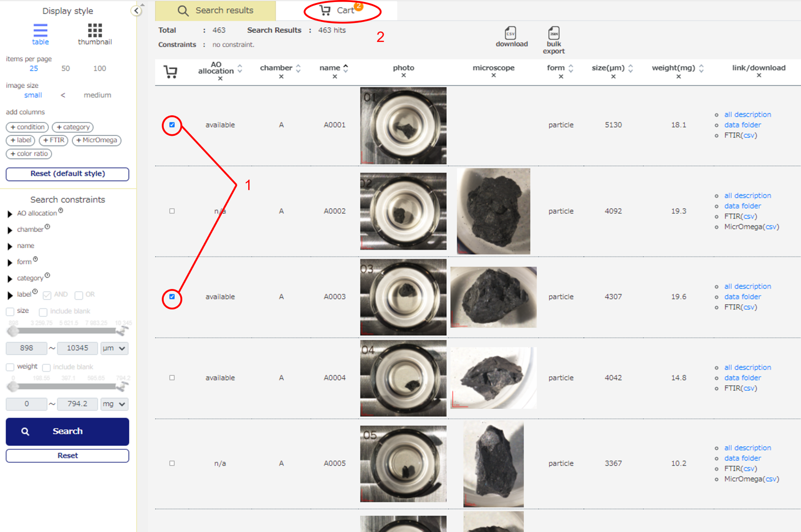The image size is (801, 532).
Task: Check the cart checkbox for A0004
Action: tap(172, 378)
